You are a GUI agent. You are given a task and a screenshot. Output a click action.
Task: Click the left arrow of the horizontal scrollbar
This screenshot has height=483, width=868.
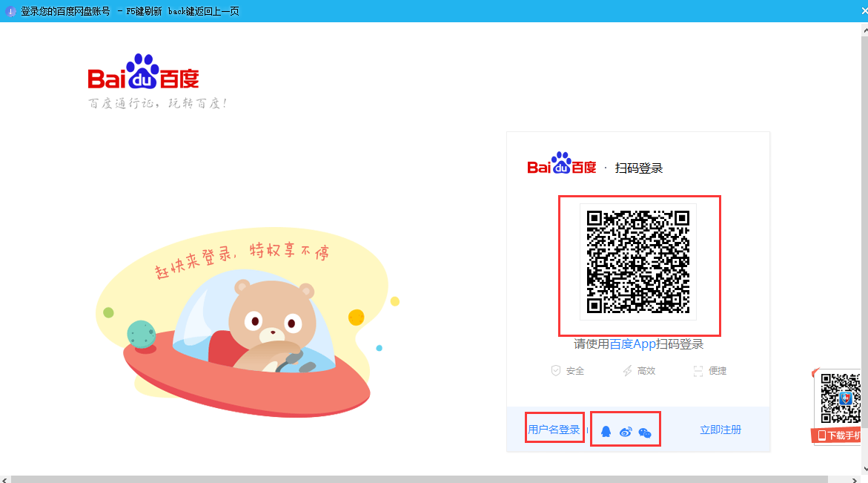click(4, 480)
